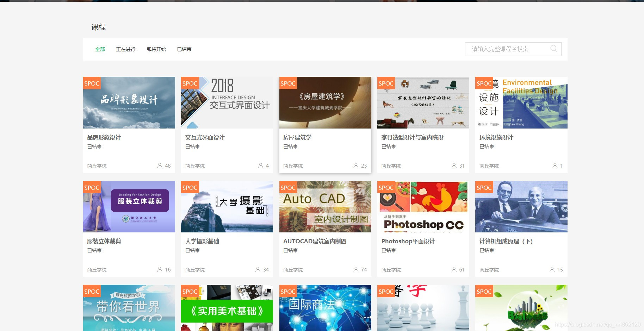Open the chess pieces course thumbnail

click(x=423, y=308)
